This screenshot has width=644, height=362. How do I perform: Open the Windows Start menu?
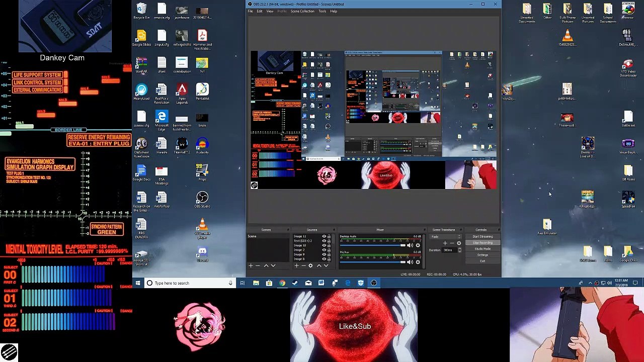138,283
